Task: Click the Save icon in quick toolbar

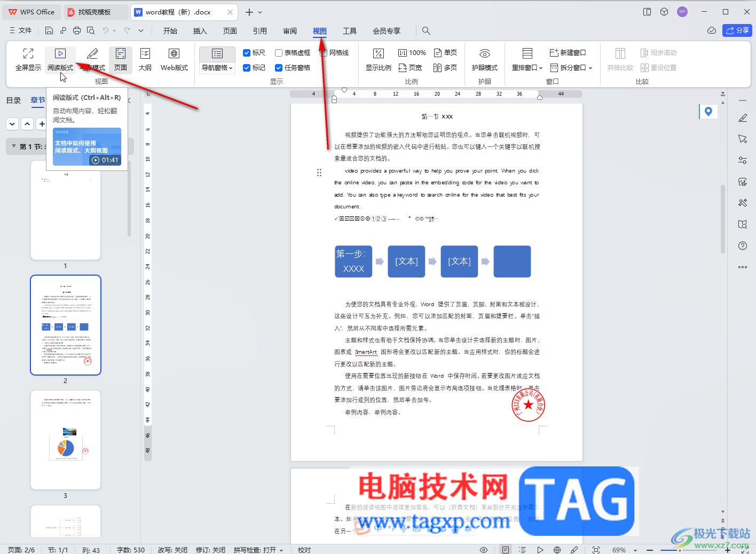Action: 49,30
